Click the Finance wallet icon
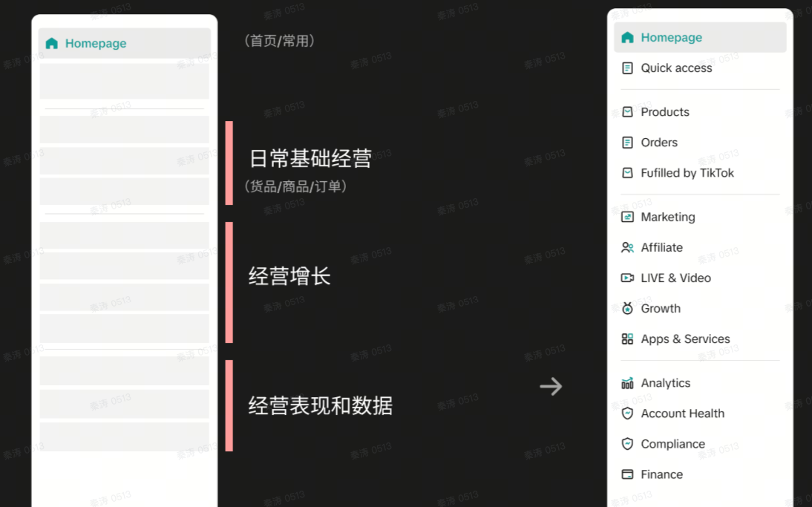Viewport: 812px width, 507px height. tap(627, 474)
